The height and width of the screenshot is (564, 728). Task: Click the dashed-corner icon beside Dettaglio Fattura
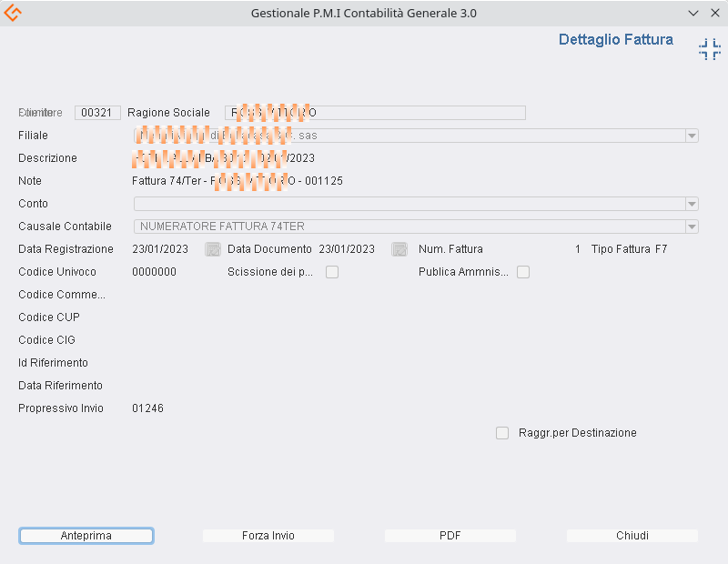[709, 50]
